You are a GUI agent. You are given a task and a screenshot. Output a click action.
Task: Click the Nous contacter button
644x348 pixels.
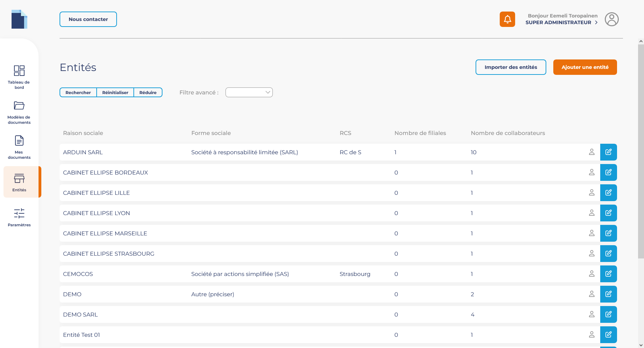coord(88,19)
